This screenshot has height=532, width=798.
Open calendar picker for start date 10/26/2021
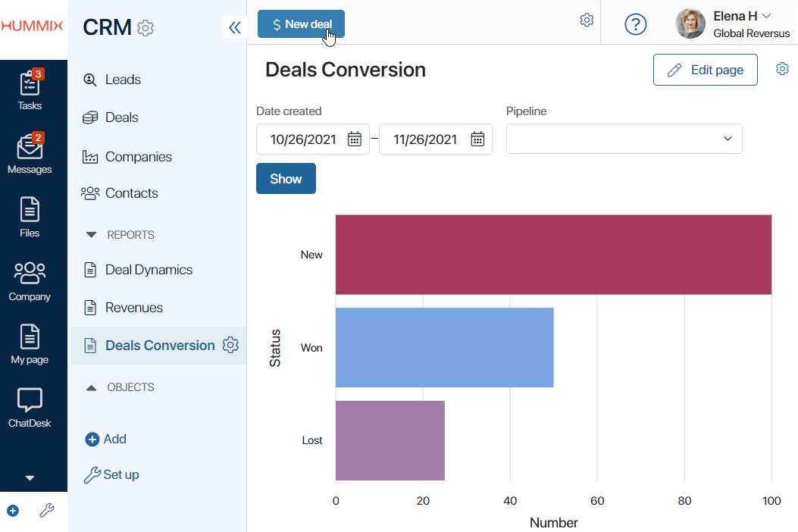(x=354, y=139)
